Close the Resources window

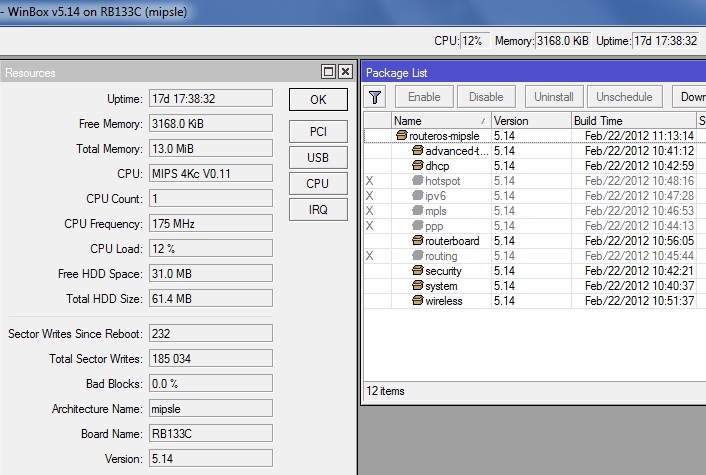345,72
